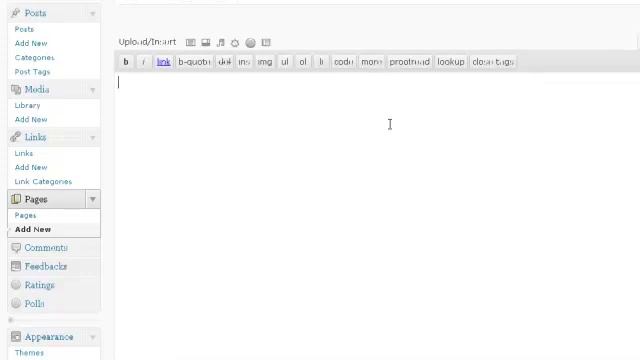Screen dimensions: 640x360
Task: Click the Add Poll round icon
Action: coord(251,42)
